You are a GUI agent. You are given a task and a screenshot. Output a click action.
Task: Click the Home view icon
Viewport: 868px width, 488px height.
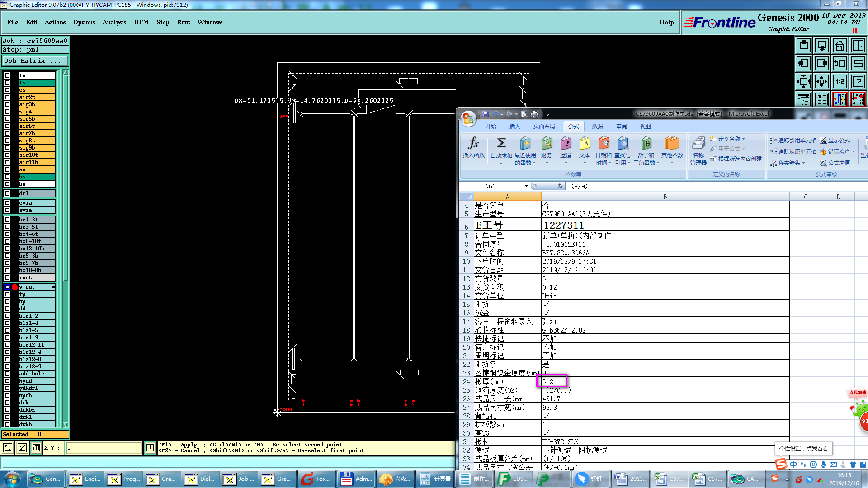(840, 45)
